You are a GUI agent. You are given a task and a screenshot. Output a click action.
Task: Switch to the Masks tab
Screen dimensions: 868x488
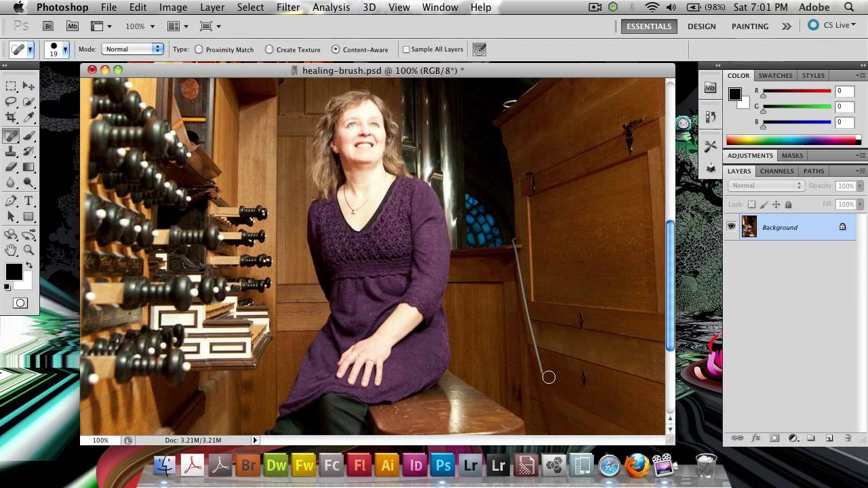(792, 155)
